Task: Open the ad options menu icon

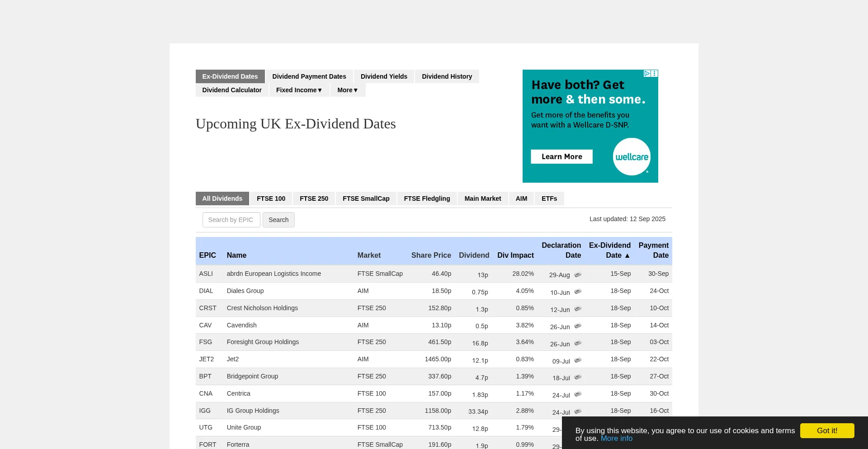Action: pos(655,73)
